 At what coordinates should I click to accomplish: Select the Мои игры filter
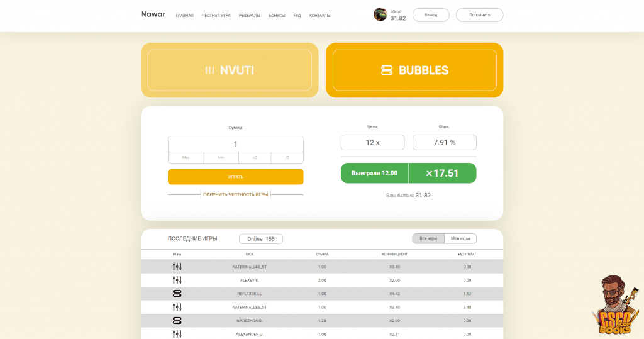click(x=460, y=238)
